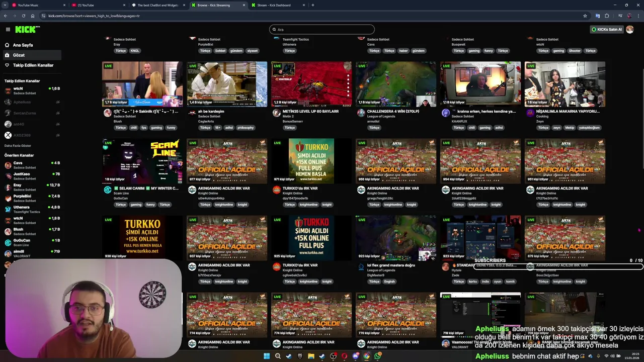The width and height of the screenshot is (644, 362).
Task: Open OBS Studio from the taskbar
Action: [x=333, y=356]
